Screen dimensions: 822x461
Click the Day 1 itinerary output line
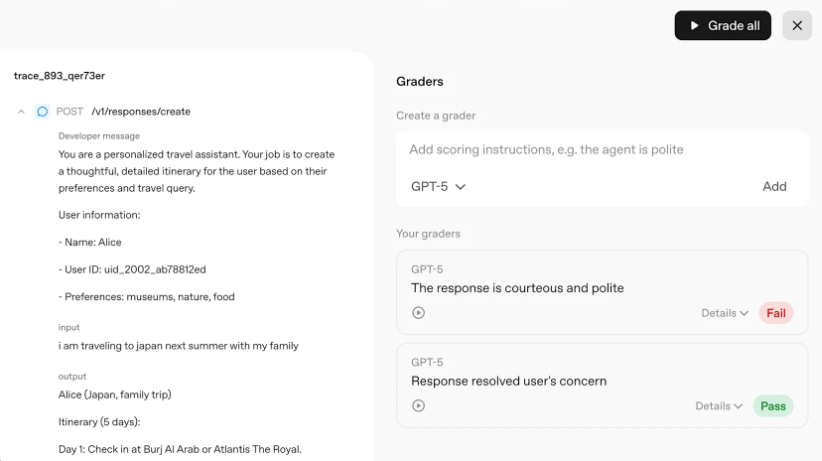(x=179, y=449)
